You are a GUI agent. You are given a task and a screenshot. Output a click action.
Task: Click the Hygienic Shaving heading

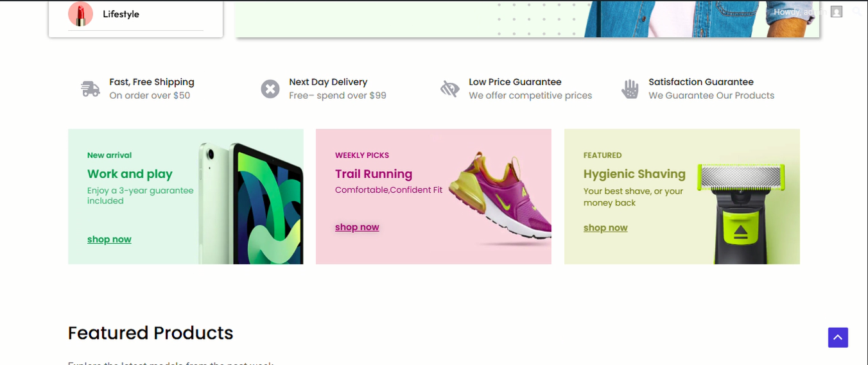click(634, 174)
